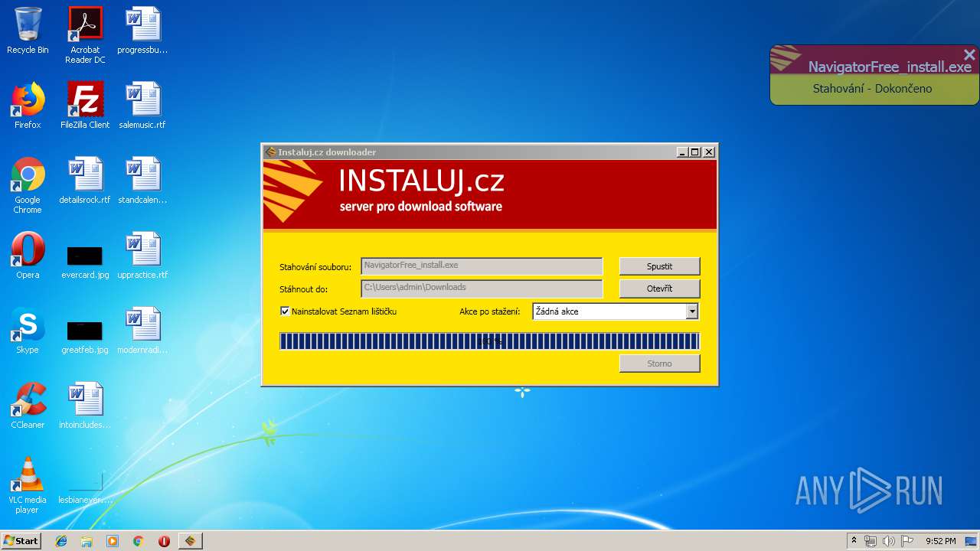Open Chrome from the taskbar
The height and width of the screenshot is (551, 980).
138,541
